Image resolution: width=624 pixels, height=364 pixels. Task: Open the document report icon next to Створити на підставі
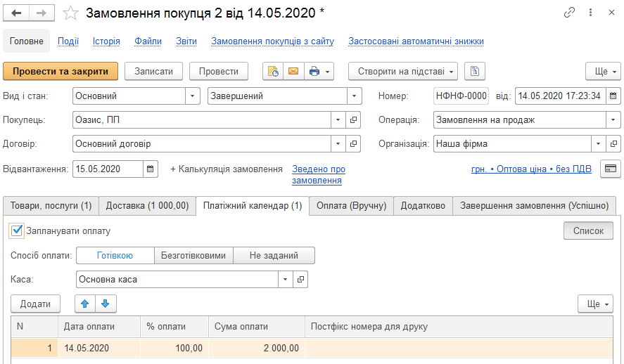[475, 71]
